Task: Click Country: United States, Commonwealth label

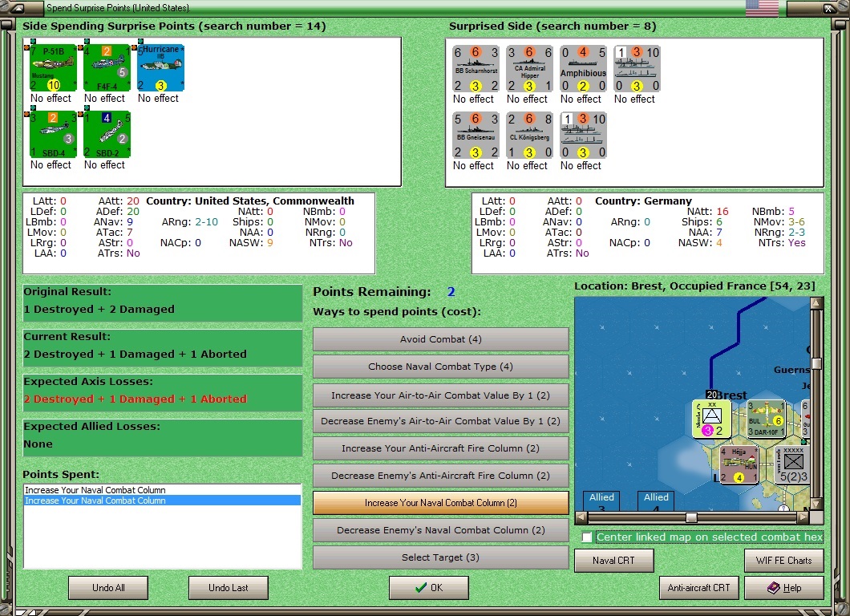Action: 250,201
